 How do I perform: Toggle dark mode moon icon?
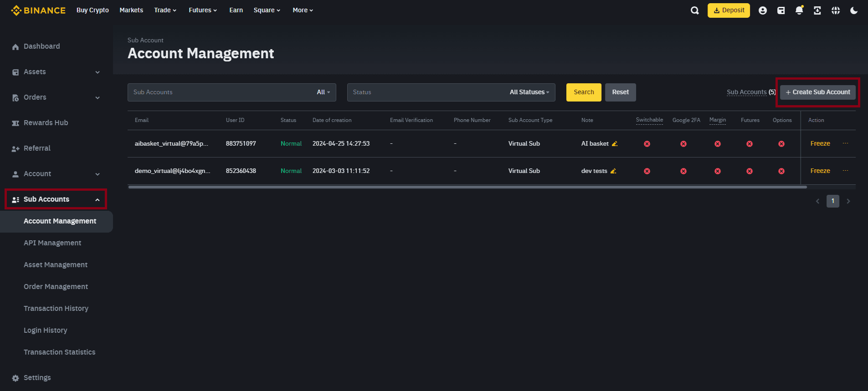pos(854,10)
